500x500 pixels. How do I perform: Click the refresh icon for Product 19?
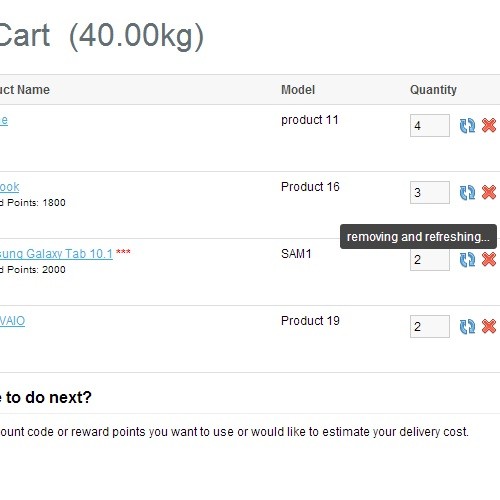pos(467,327)
